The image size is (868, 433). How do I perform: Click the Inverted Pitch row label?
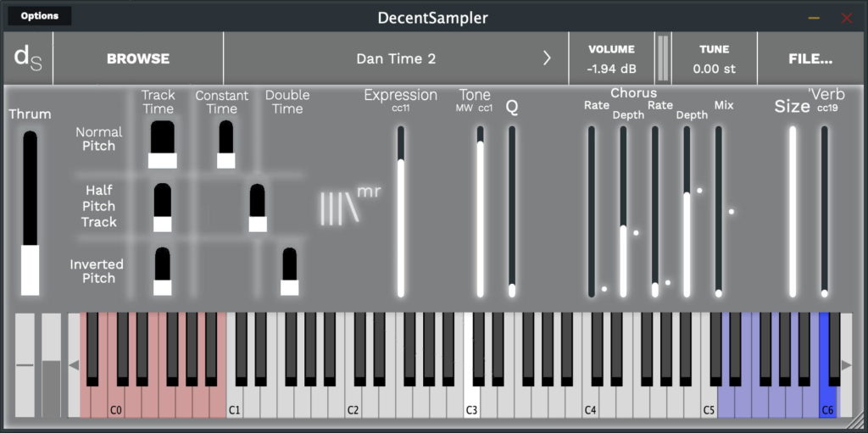(97, 271)
